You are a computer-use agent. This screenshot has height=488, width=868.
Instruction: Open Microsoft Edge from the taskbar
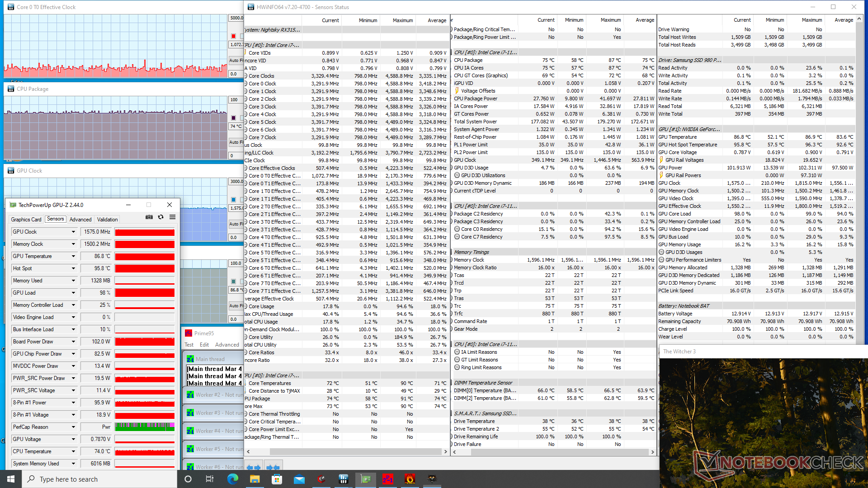[232, 479]
